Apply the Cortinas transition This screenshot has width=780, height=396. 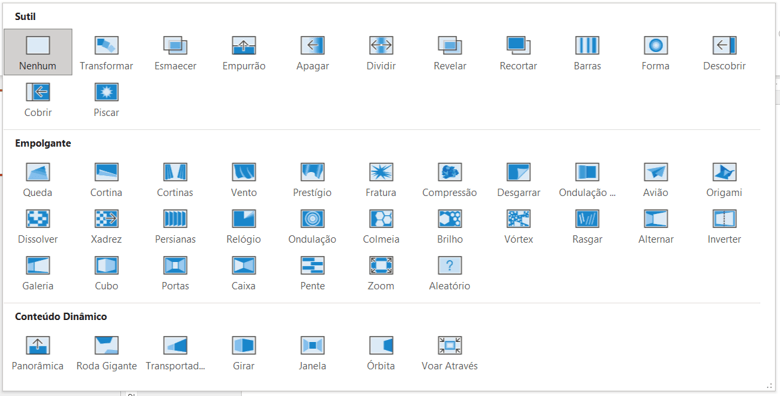coord(175,179)
